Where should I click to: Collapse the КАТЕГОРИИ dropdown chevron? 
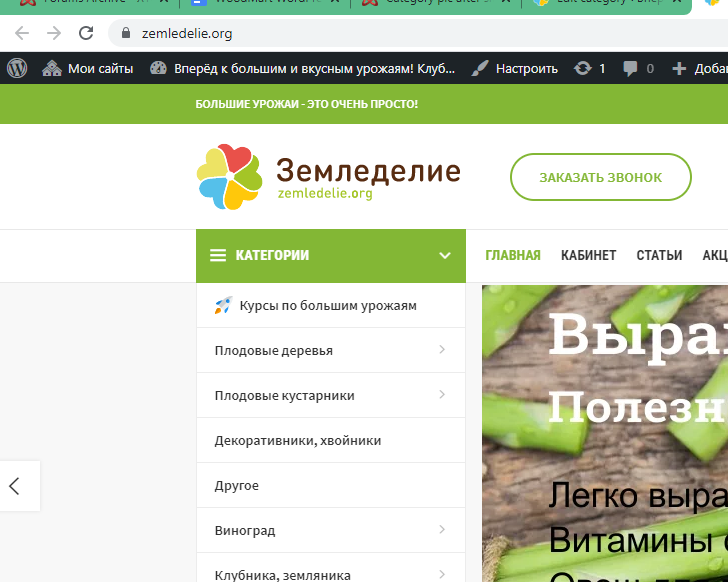pyautogui.click(x=445, y=255)
